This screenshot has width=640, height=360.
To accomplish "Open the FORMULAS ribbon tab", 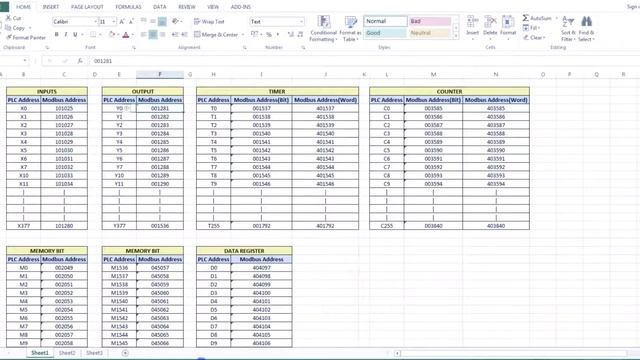I will (128, 7).
